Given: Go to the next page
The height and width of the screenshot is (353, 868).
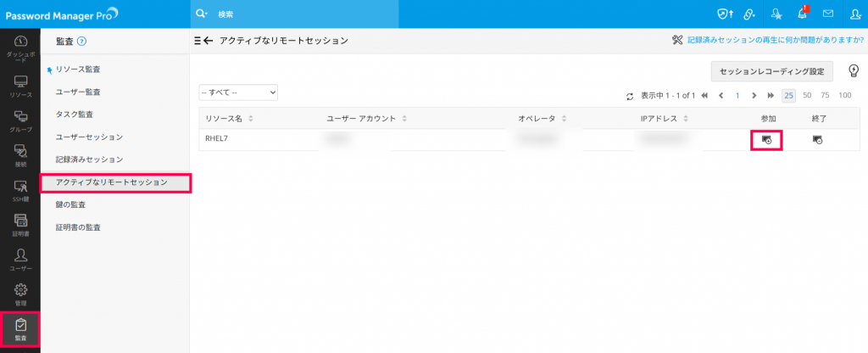Looking at the screenshot, I should click(x=754, y=95).
